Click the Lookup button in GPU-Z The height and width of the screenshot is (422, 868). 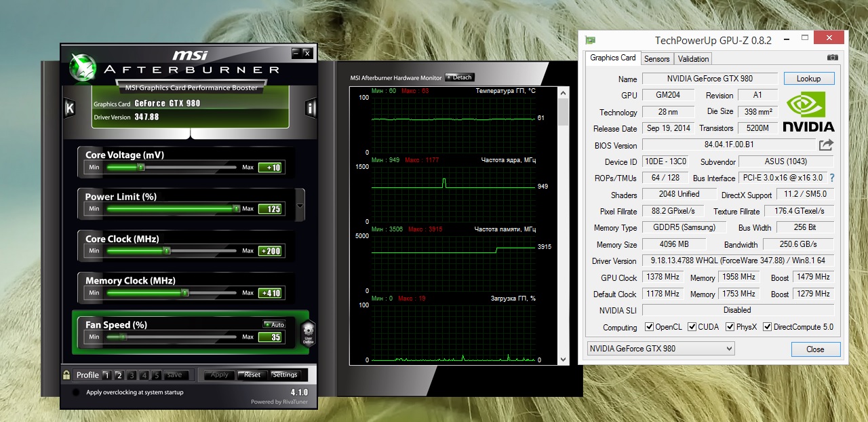809,79
